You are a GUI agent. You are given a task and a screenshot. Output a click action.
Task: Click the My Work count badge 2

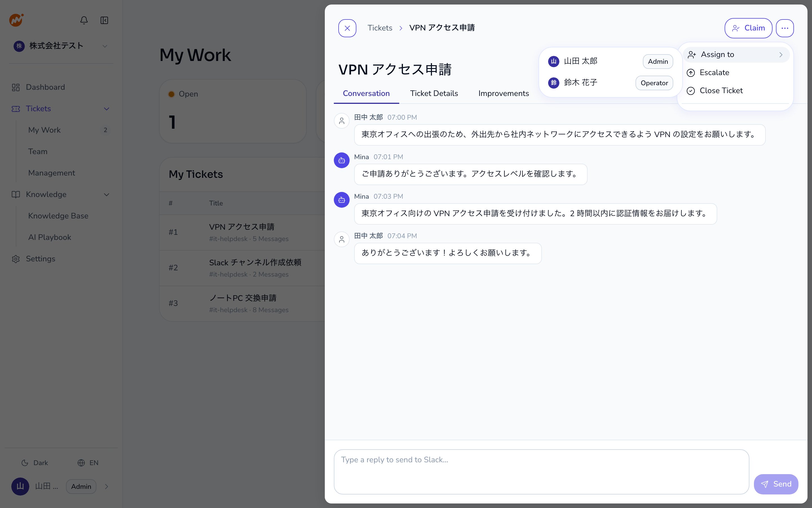pos(105,130)
